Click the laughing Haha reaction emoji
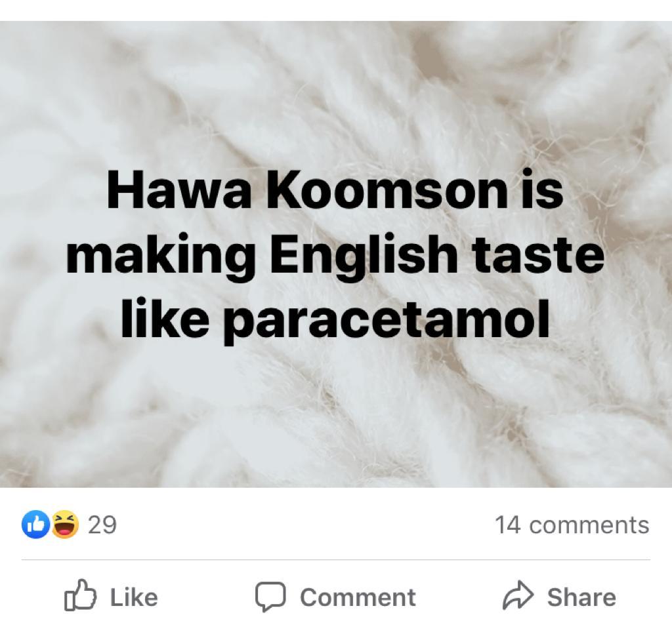 pos(66,524)
